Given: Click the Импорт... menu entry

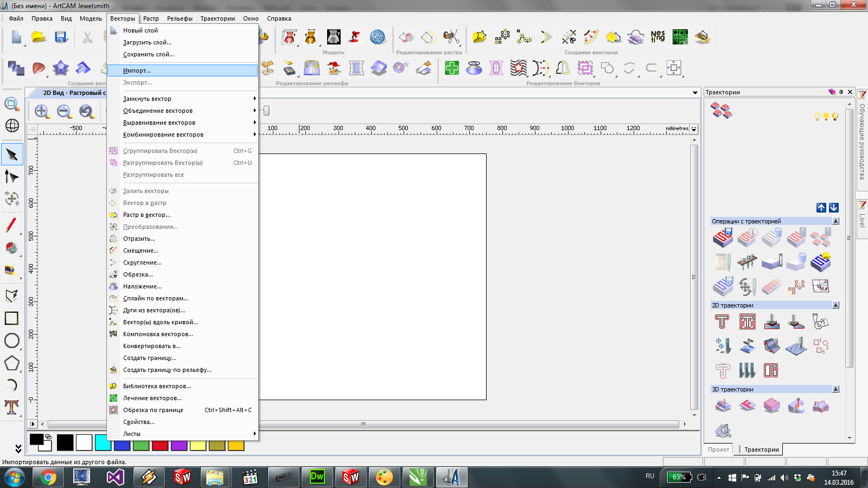Looking at the screenshot, I should pos(182,70).
